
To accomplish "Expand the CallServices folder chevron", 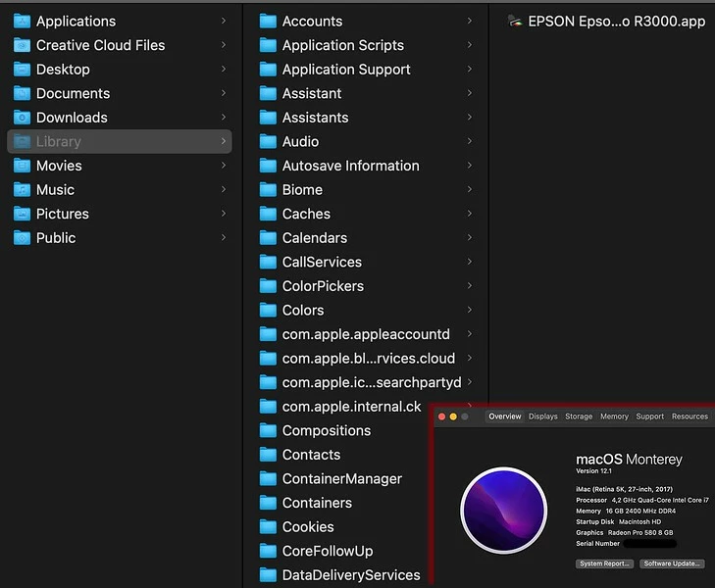I will (470, 262).
